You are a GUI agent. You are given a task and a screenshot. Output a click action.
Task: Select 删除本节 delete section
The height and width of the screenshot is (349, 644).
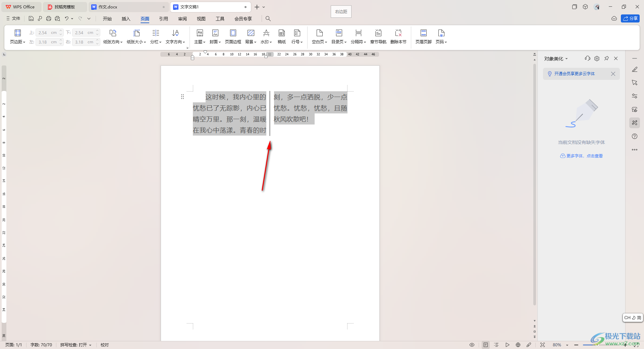click(398, 37)
